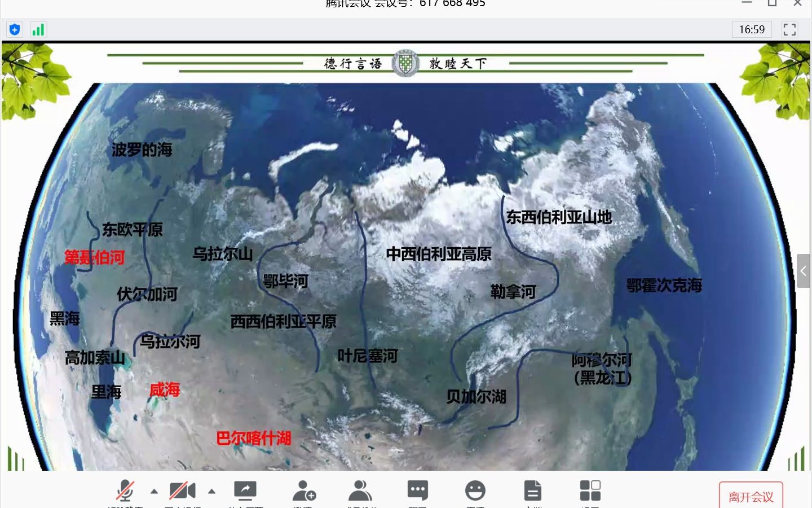Click the label 波罗的海 on the map

tap(142, 150)
